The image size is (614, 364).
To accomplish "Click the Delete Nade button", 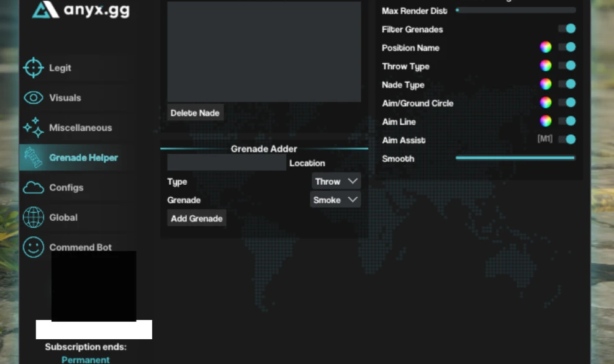I will 195,113.
